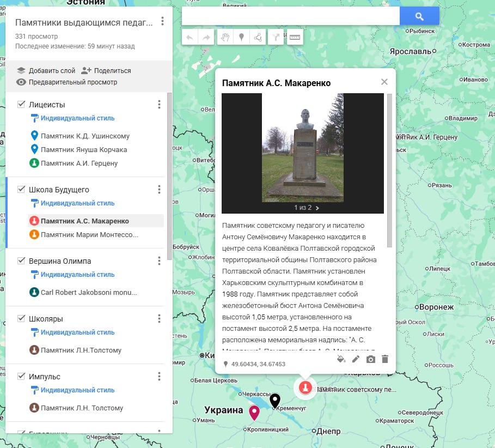Select Памятник Януша Корчака in list
Screen dimensions: 495x448
(x=83, y=149)
